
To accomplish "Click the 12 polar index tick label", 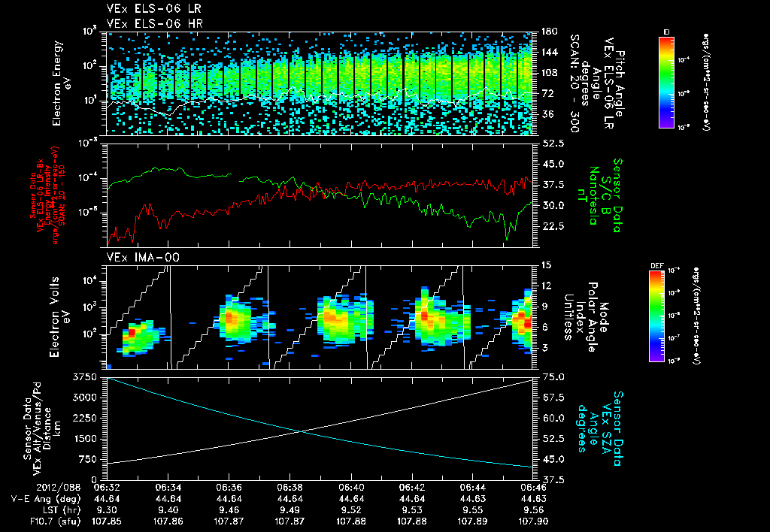I will (x=546, y=286).
